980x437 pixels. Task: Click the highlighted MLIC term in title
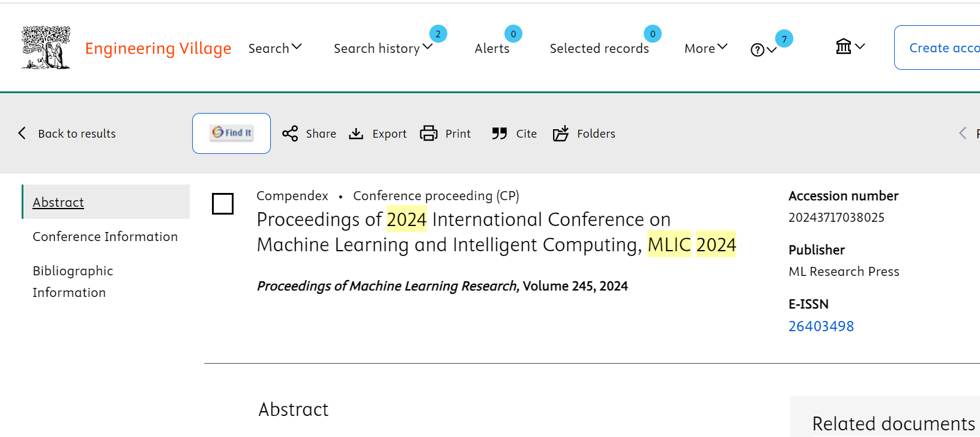click(670, 245)
